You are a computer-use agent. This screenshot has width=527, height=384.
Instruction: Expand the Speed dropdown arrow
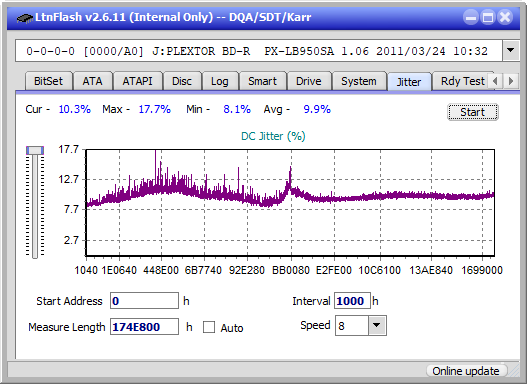point(377,325)
